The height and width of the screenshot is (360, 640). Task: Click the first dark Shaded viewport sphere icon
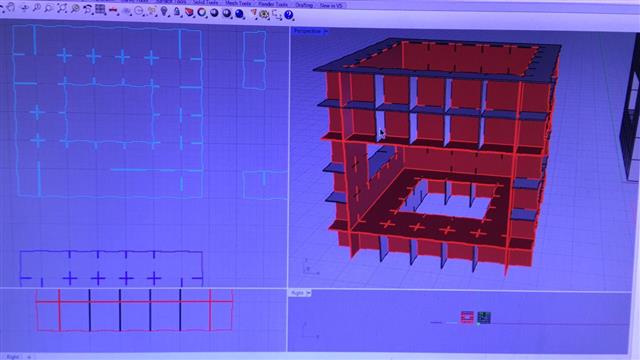point(214,13)
